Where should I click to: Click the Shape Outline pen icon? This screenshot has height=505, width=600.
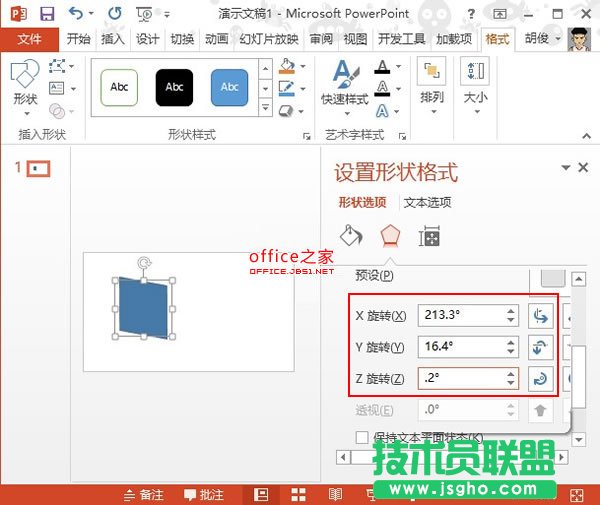pyautogui.click(x=287, y=88)
